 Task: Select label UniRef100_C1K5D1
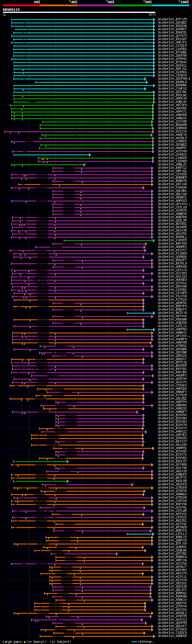click(x=172, y=49)
